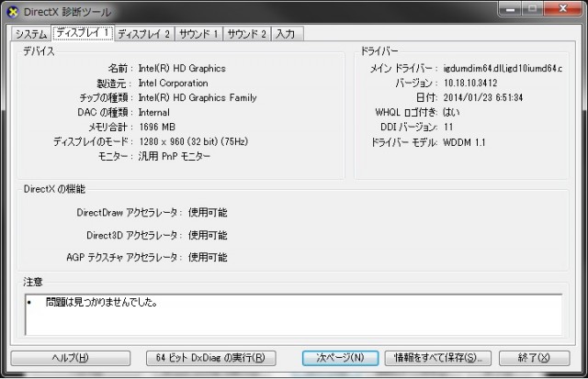Go to the 入力 tab
The image size is (588, 379).
pyautogui.click(x=287, y=34)
